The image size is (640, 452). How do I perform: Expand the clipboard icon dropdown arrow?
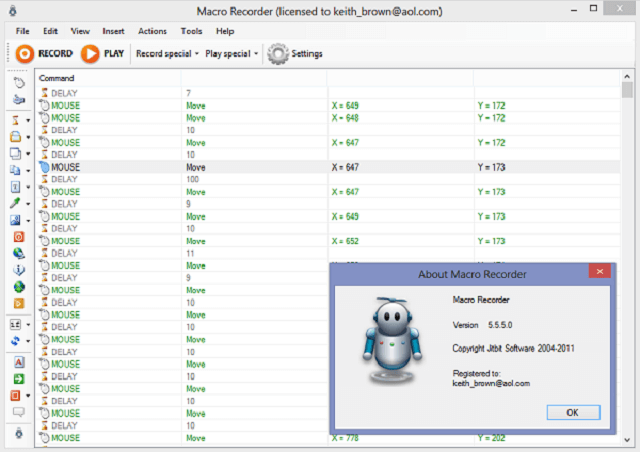coord(28,171)
